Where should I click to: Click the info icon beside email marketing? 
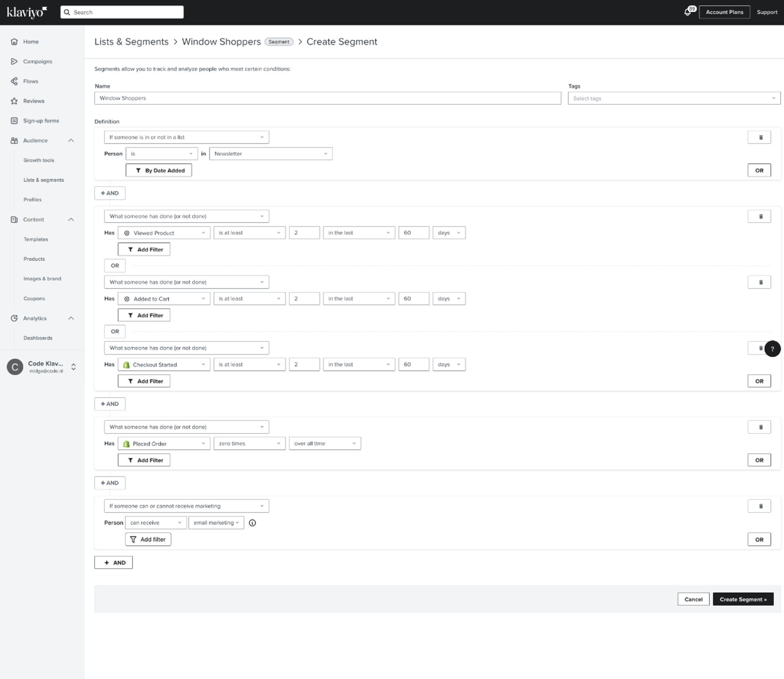click(252, 523)
